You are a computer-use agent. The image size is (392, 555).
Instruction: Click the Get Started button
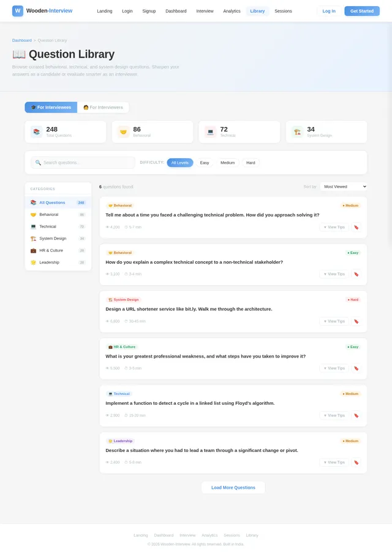[x=362, y=11]
